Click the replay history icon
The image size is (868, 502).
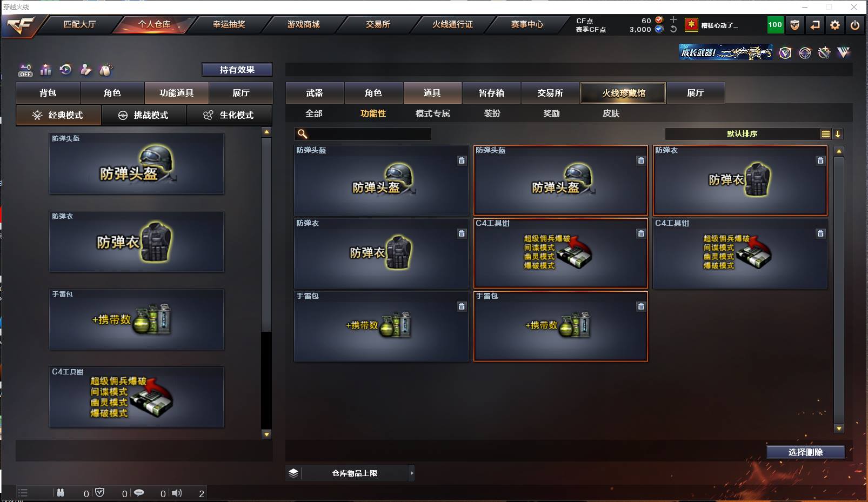coord(65,70)
